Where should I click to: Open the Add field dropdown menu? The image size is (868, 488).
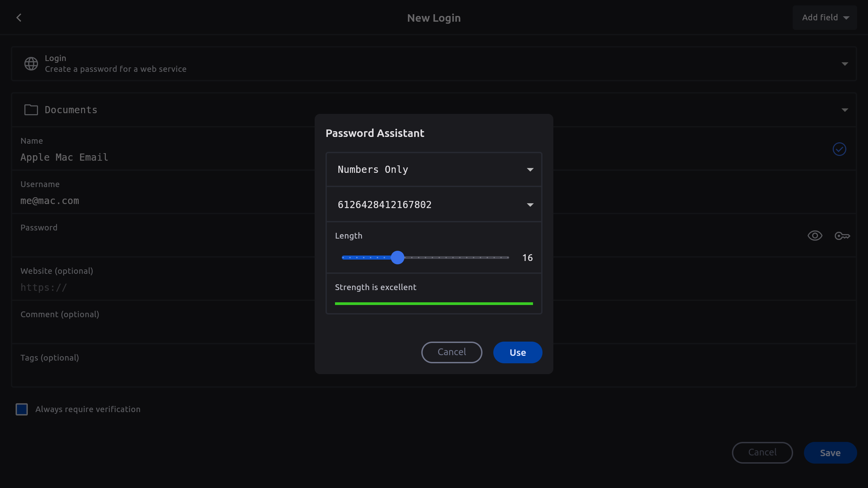[x=825, y=18]
